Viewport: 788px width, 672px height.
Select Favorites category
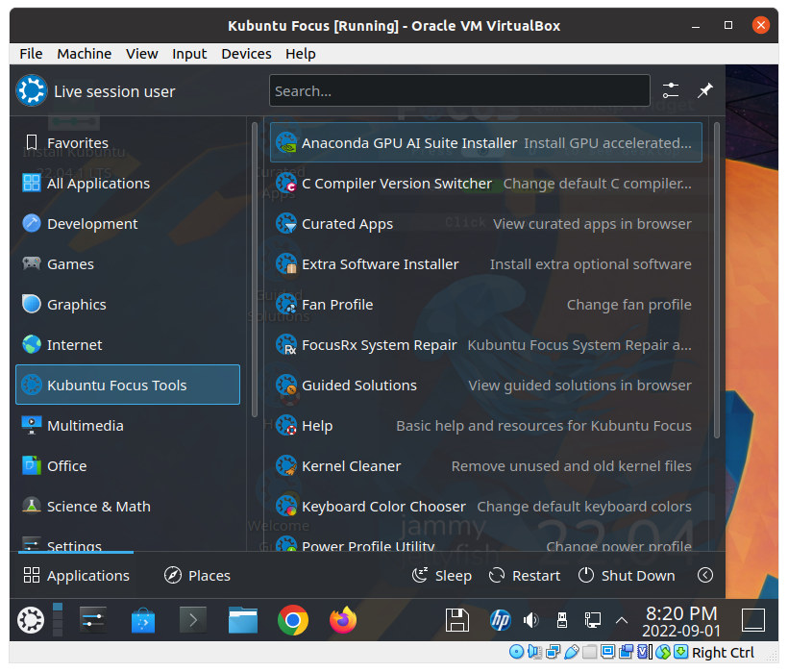point(128,142)
